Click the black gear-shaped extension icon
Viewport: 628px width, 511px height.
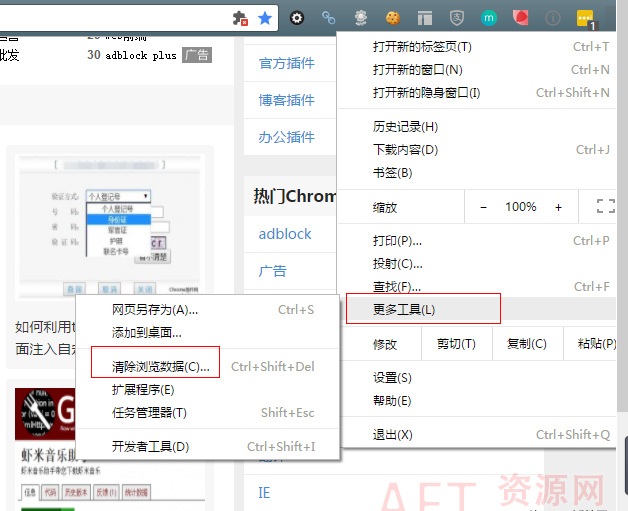pyautogui.click(x=297, y=18)
